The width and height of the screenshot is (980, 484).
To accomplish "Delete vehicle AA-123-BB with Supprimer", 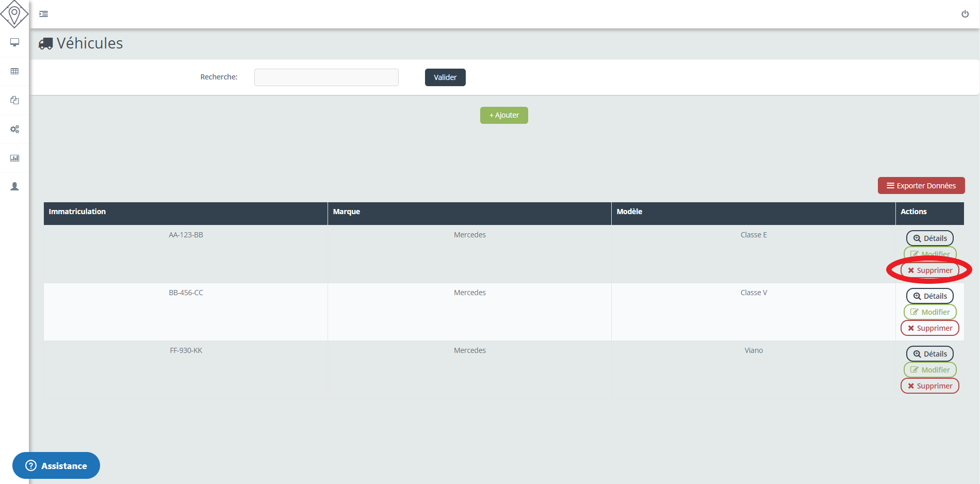I will click(929, 270).
